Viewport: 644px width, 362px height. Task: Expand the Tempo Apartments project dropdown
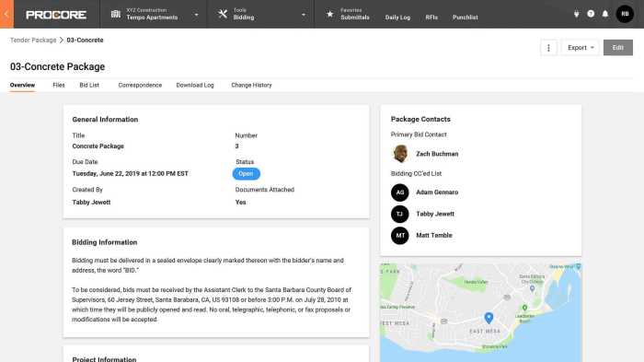[196, 15]
